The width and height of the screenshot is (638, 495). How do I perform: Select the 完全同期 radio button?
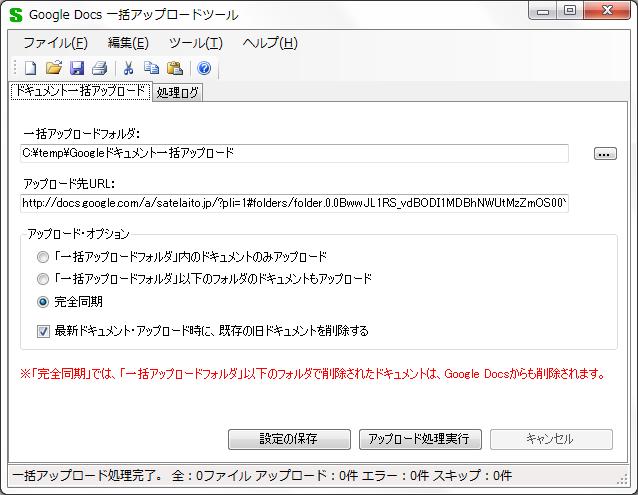[43, 302]
